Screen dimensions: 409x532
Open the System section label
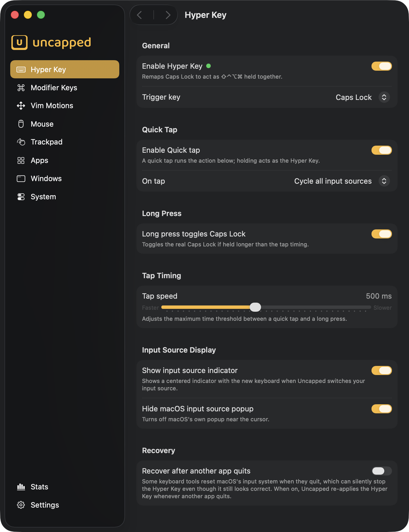43,197
